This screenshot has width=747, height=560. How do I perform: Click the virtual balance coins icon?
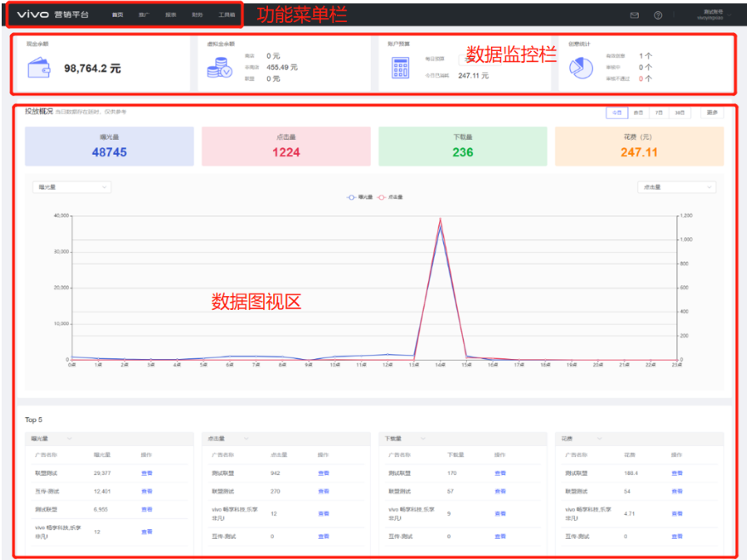click(220, 66)
